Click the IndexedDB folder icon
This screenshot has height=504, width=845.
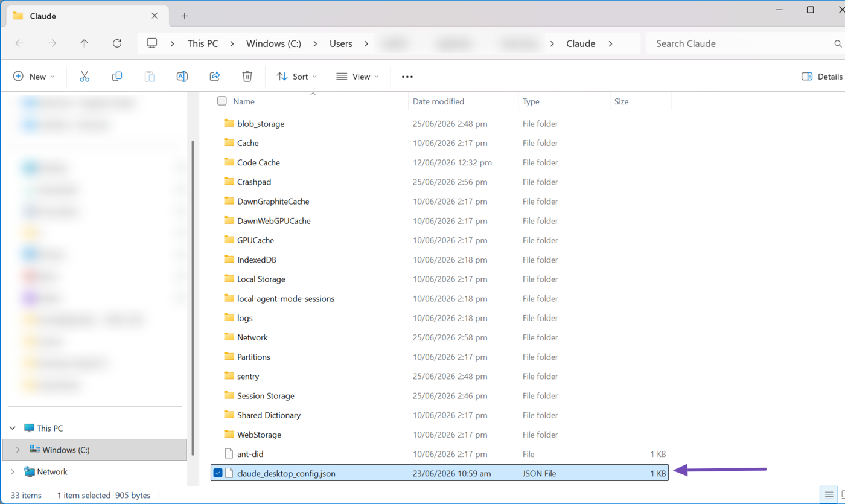click(x=229, y=260)
